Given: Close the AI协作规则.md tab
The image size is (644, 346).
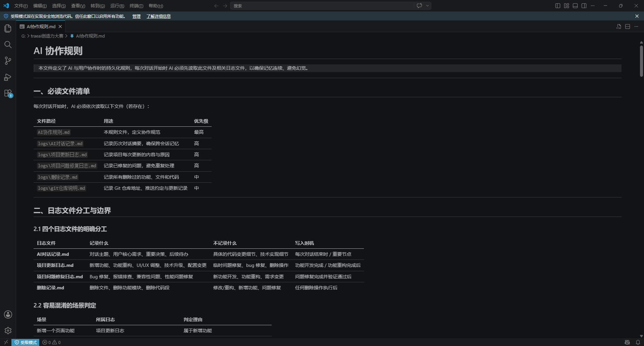Looking at the screenshot, I should click(60, 26).
